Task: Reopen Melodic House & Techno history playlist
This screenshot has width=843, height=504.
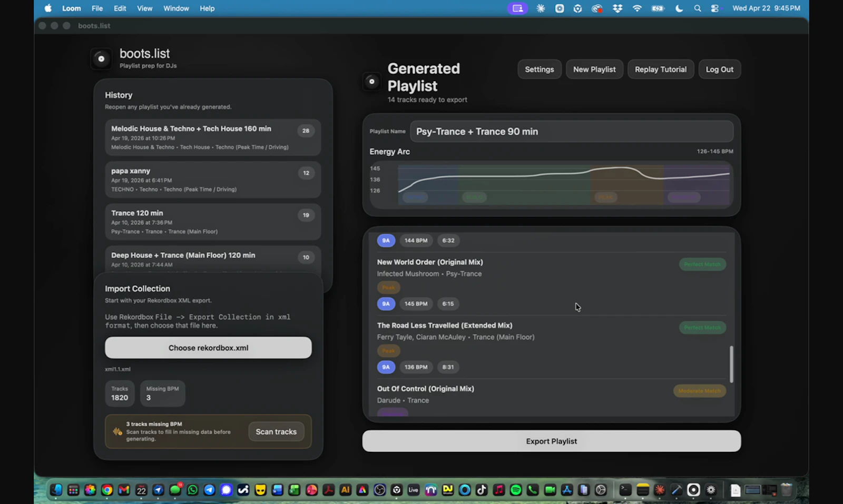Action: (213, 137)
